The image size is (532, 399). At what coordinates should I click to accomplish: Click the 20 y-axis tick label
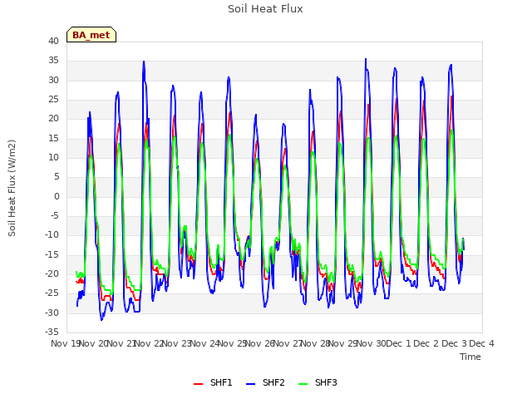click(53, 119)
